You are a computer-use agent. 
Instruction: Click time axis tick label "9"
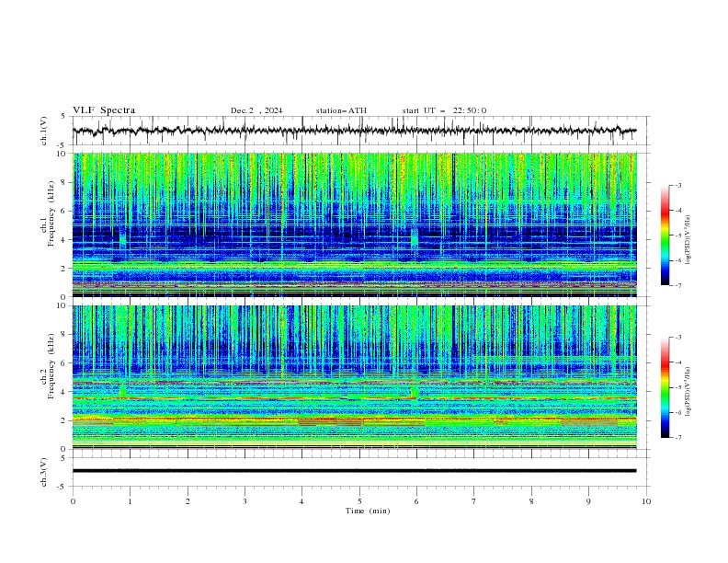pyautogui.click(x=588, y=501)
